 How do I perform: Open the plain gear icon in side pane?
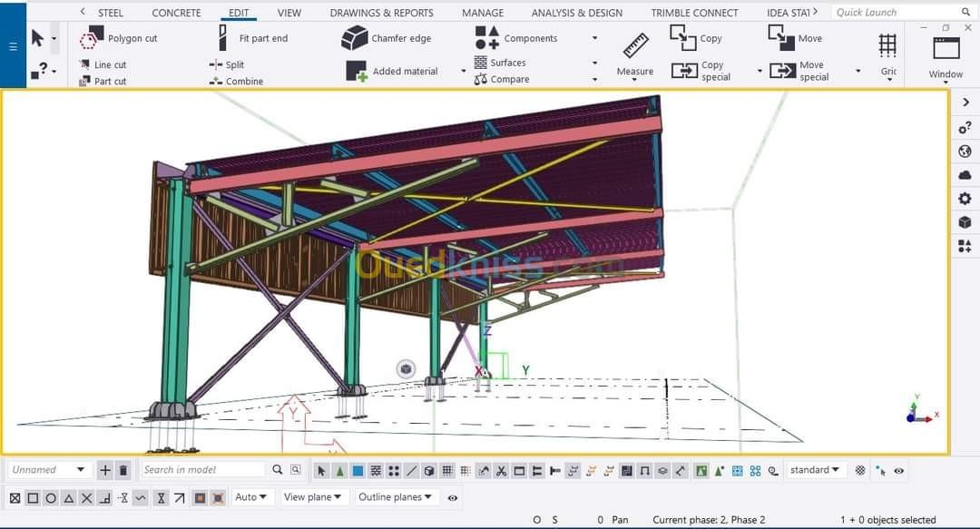(x=965, y=199)
